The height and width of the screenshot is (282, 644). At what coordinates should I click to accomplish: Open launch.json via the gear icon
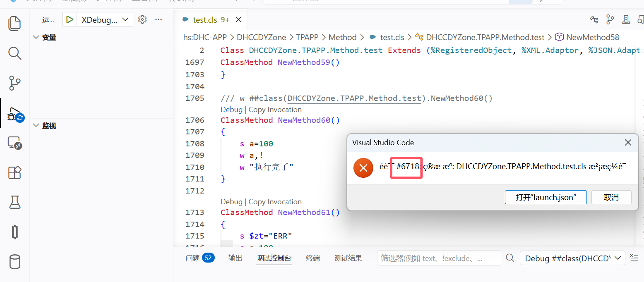pos(142,19)
